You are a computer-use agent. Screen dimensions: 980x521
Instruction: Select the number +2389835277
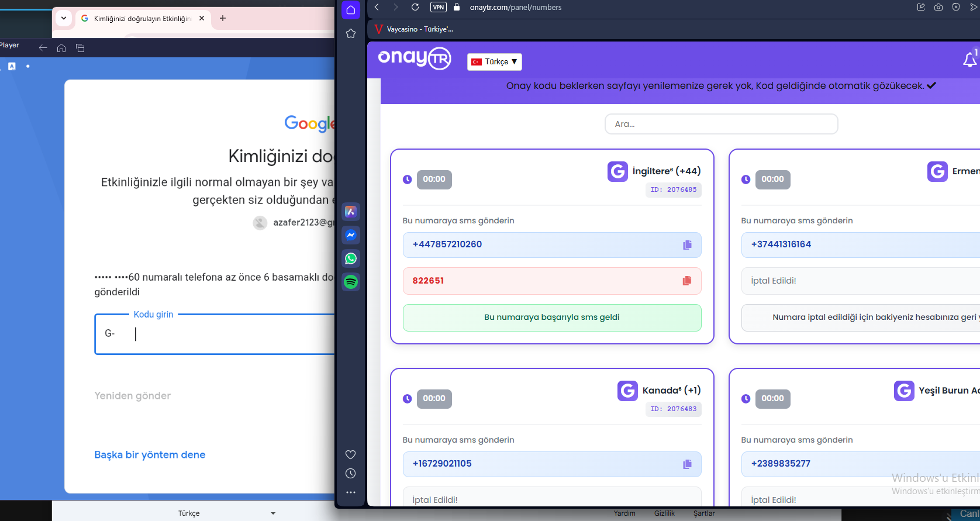tap(781, 464)
